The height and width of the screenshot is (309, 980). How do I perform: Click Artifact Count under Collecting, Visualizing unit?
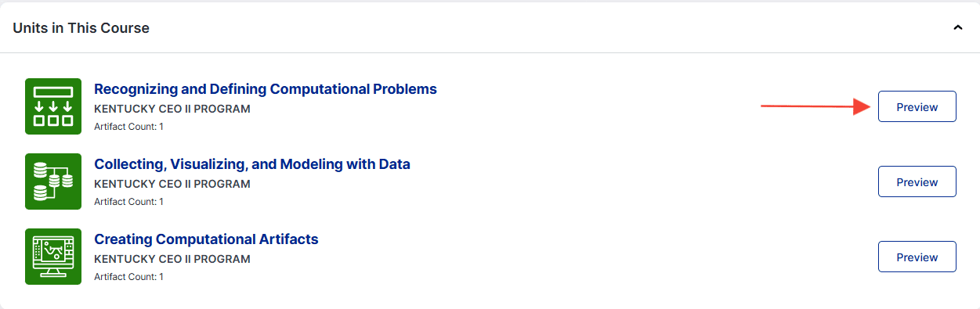128,201
